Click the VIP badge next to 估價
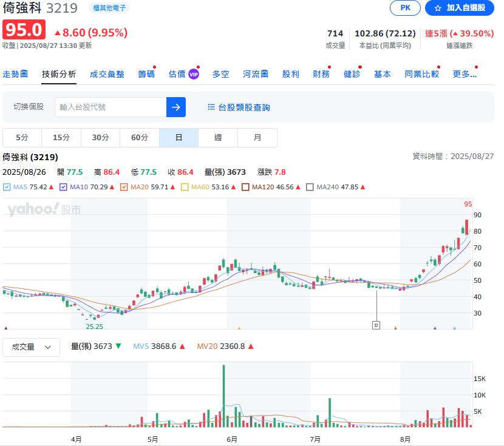This screenshot has height=446, width=504. pyautogui.click(x=194, y=75)
